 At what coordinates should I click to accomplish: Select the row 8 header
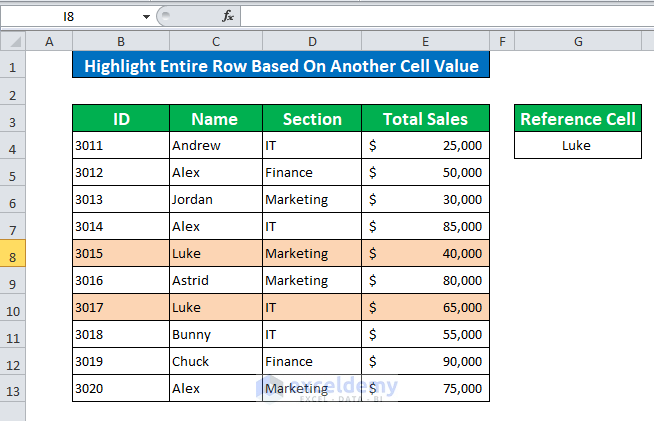point(13,254)
